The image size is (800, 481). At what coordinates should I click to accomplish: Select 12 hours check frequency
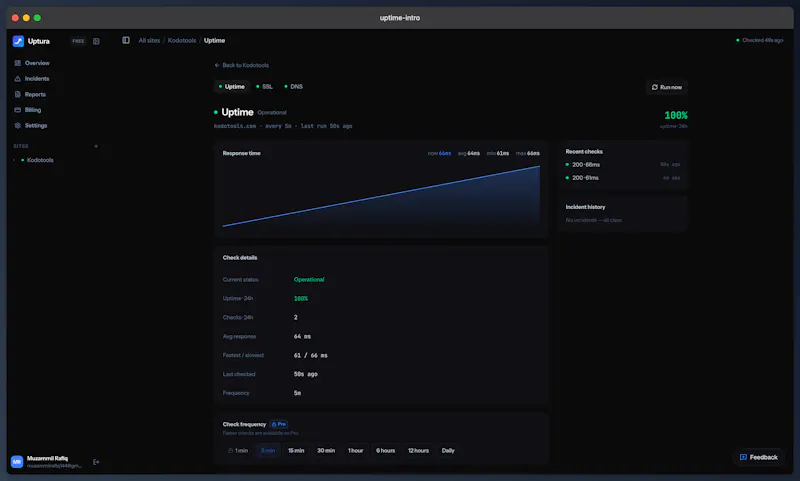click(x=418, y=451)
